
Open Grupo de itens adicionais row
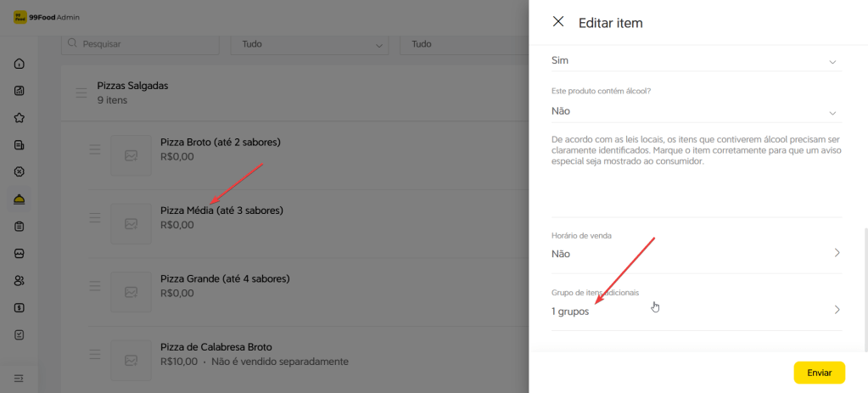click(696, 310)
